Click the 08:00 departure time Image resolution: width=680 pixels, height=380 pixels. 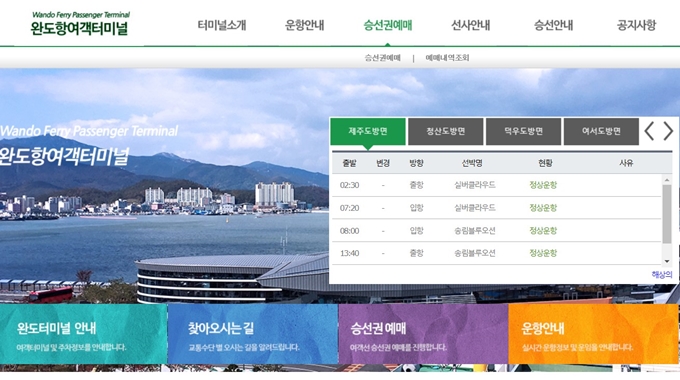349,231
